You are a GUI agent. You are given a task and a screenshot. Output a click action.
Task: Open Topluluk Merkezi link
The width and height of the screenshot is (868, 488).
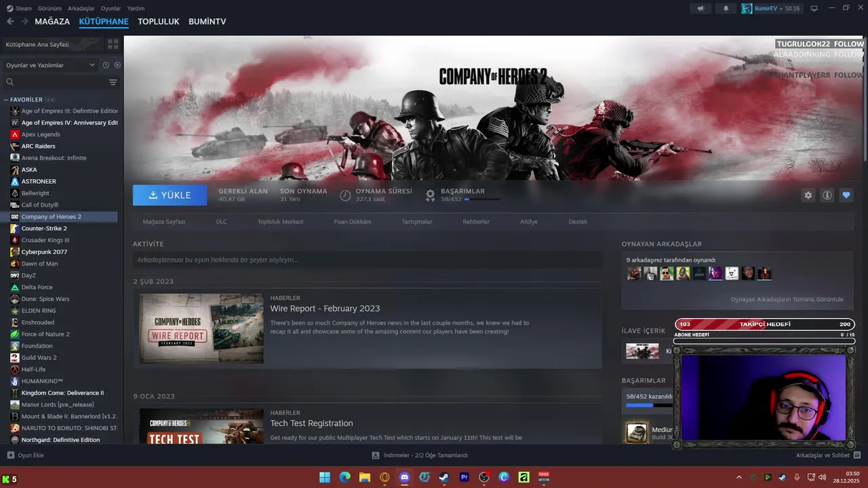tap(280, 222)
